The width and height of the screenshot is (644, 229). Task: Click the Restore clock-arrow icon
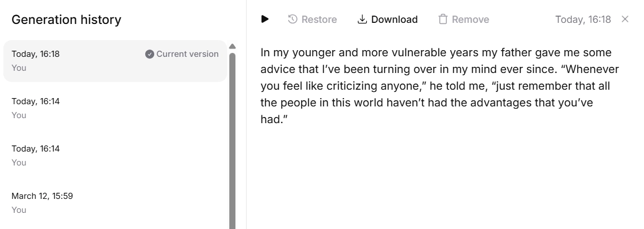click(x=292, y=20)
